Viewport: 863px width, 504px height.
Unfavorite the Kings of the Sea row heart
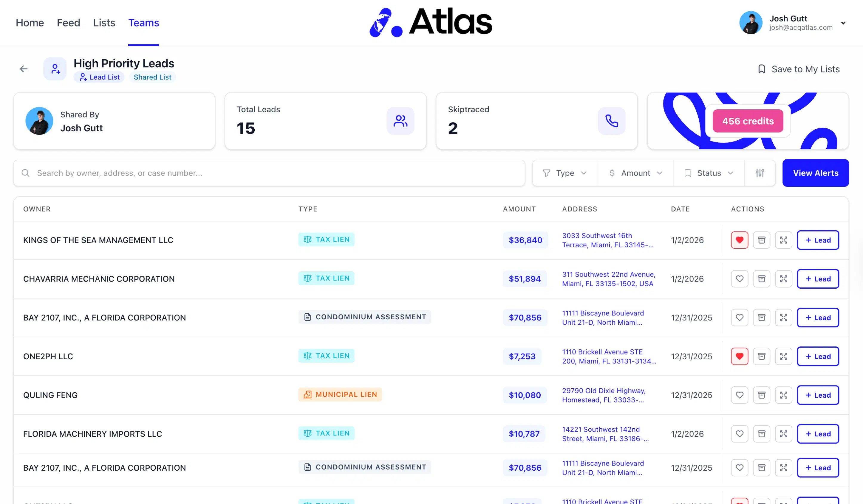[739, 240]
